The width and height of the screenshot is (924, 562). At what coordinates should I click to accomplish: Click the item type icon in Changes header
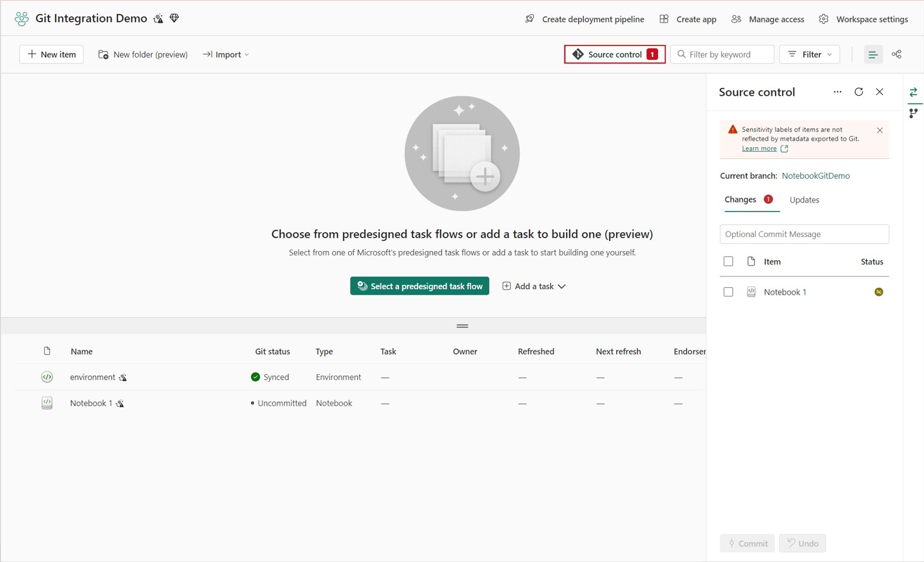click(751, 261)
